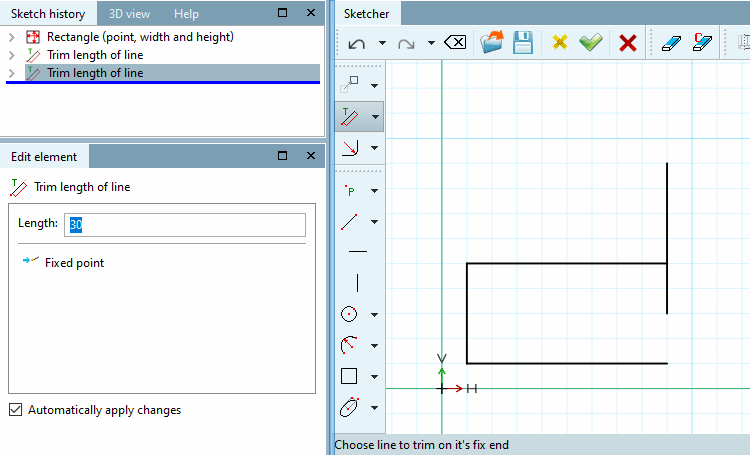750x455 pixels.
Task: Expand the first Trim length of line item
Action: [x=12, y=55]
